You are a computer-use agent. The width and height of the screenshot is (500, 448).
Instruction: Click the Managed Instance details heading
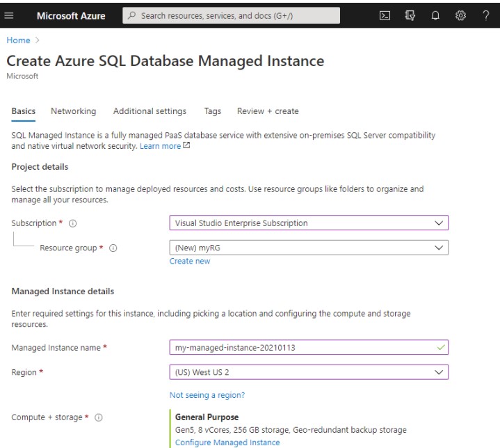[63, 291]
